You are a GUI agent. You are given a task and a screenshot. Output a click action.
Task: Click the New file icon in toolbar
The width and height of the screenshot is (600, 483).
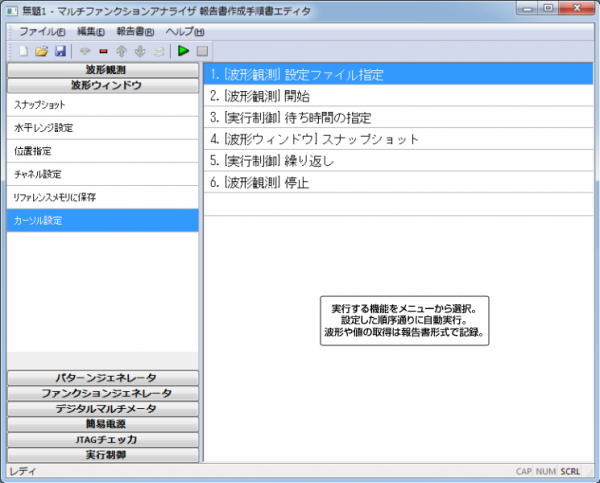coord(23,51)
